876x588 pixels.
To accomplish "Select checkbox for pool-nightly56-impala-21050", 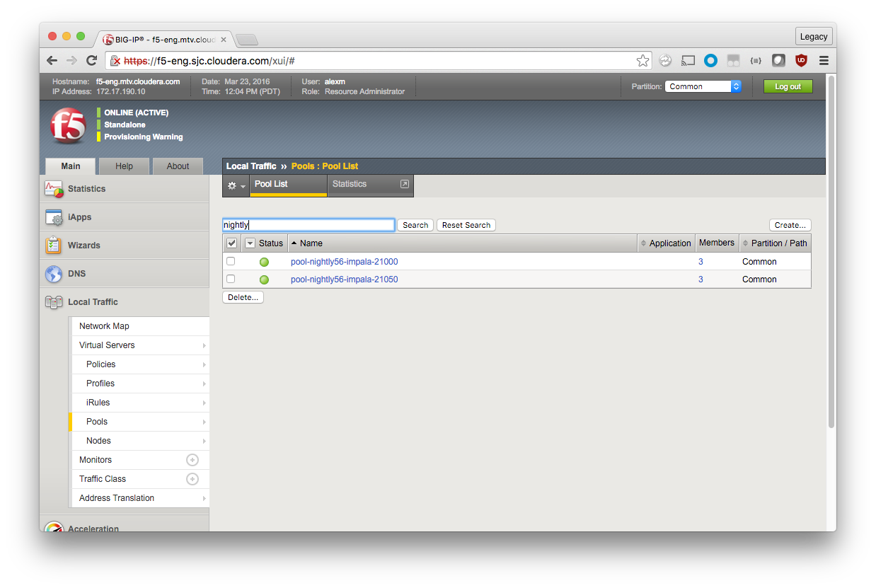I will click(x=231, y=279).
